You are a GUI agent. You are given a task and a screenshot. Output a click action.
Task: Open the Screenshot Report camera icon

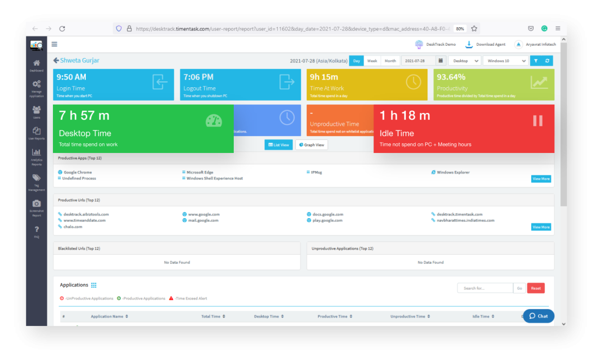coord(36,204)
